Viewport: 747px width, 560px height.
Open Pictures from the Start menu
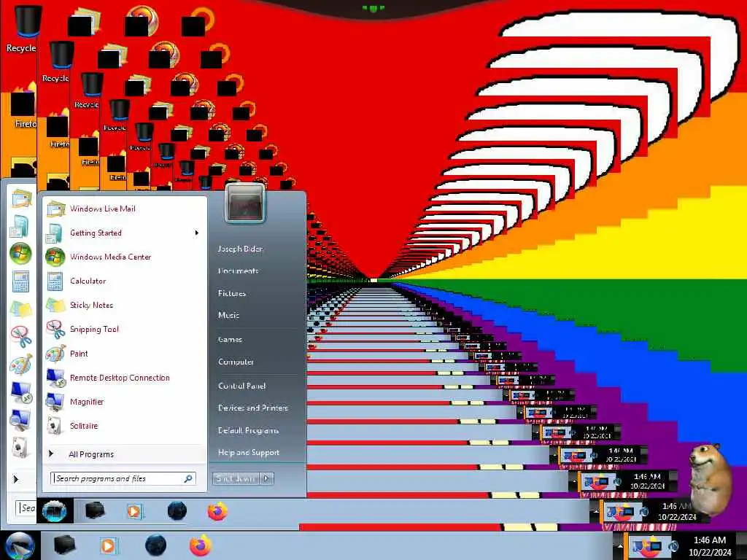(232, 293)
